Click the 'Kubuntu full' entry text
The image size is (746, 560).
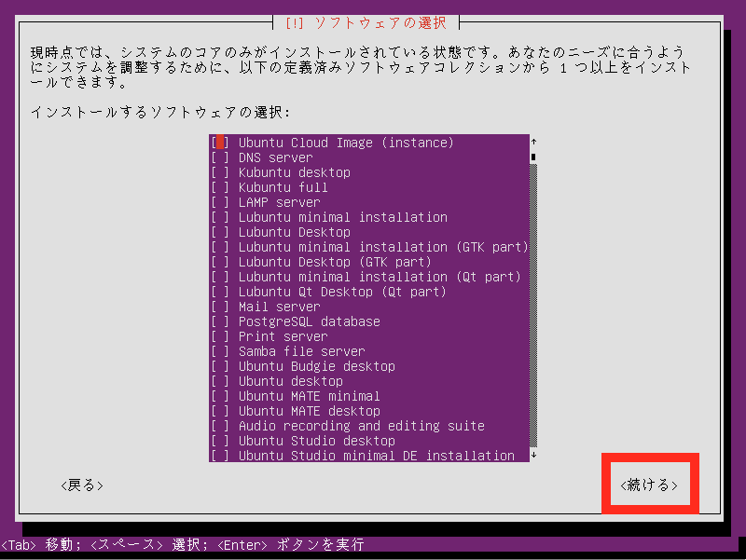[x=283, y=187]
